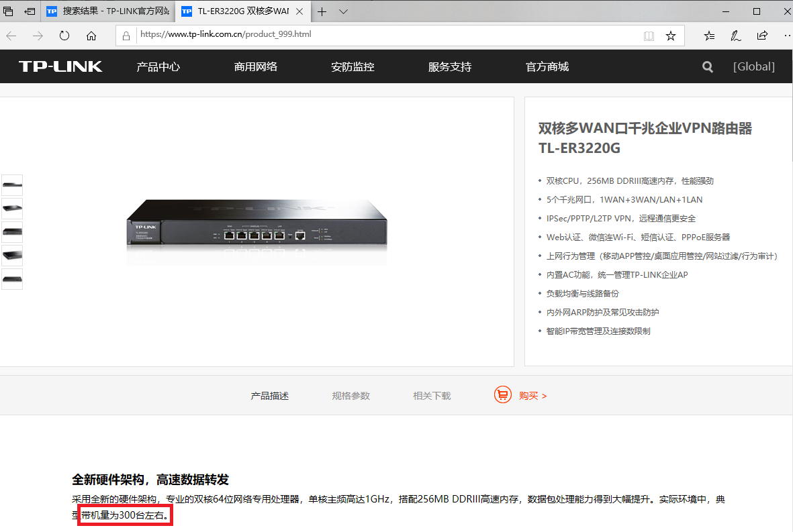Select the fifth router thumbnail
The width and height of the screenshot is (793, 532).
12,279
